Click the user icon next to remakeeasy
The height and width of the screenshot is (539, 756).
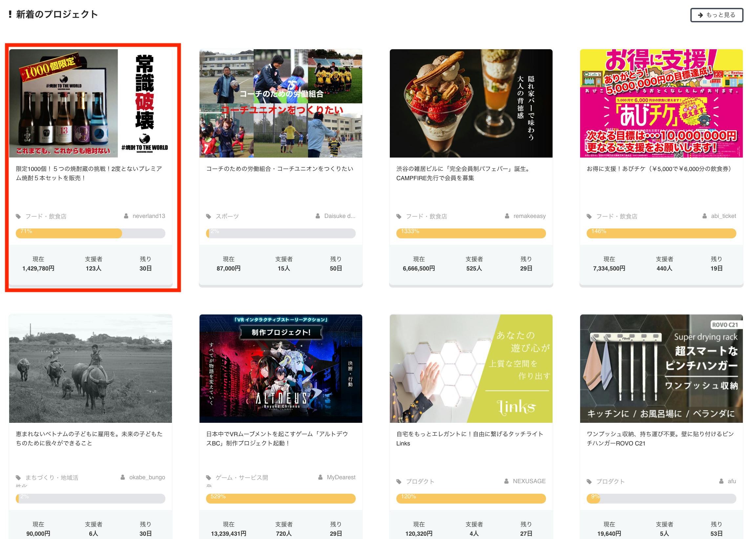pos(507,216)
